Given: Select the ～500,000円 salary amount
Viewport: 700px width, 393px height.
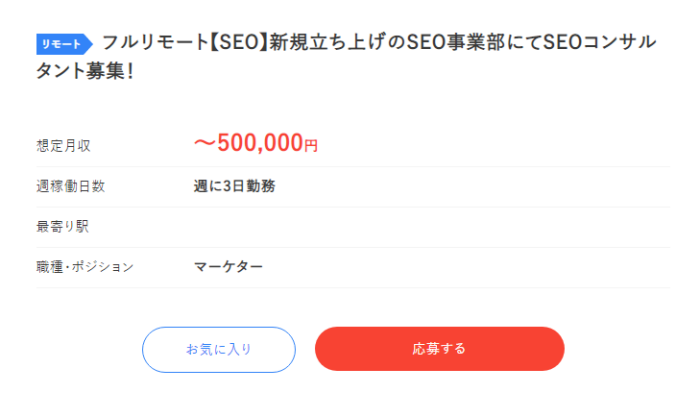Looking at the screenshot, I should click(x=255, y=143).
